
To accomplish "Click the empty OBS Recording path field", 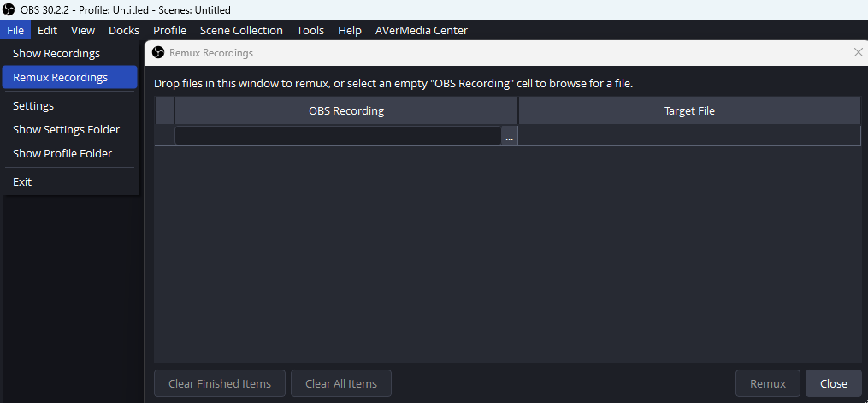I will [338, 136].
